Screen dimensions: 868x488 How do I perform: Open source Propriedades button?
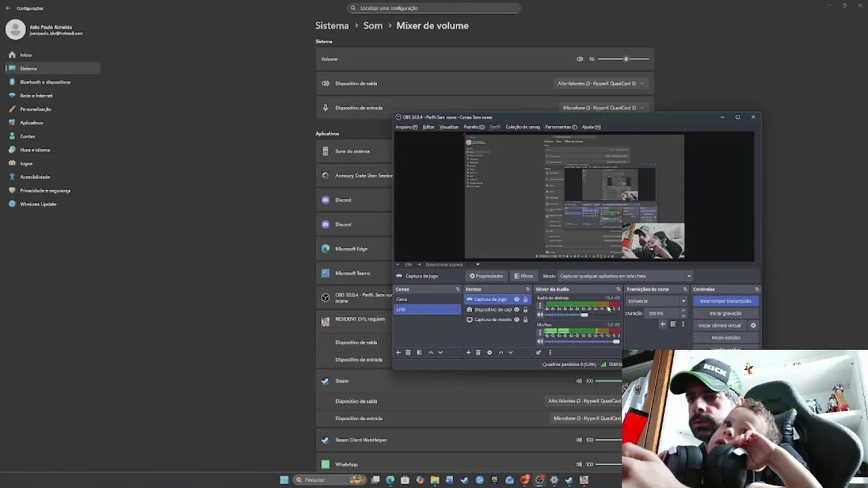coord(486,276)
